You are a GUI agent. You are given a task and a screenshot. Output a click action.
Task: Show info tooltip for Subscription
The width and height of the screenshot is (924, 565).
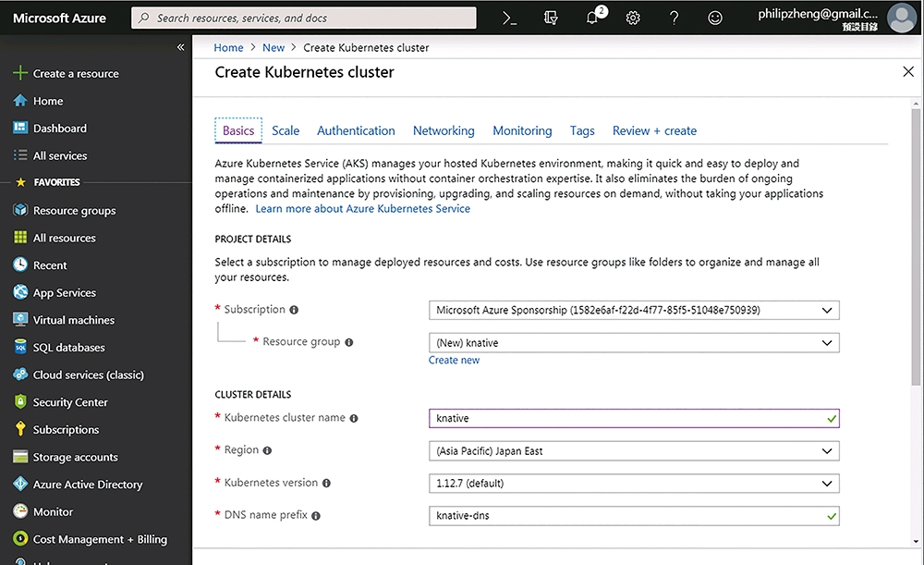click(x=294, y=310)
